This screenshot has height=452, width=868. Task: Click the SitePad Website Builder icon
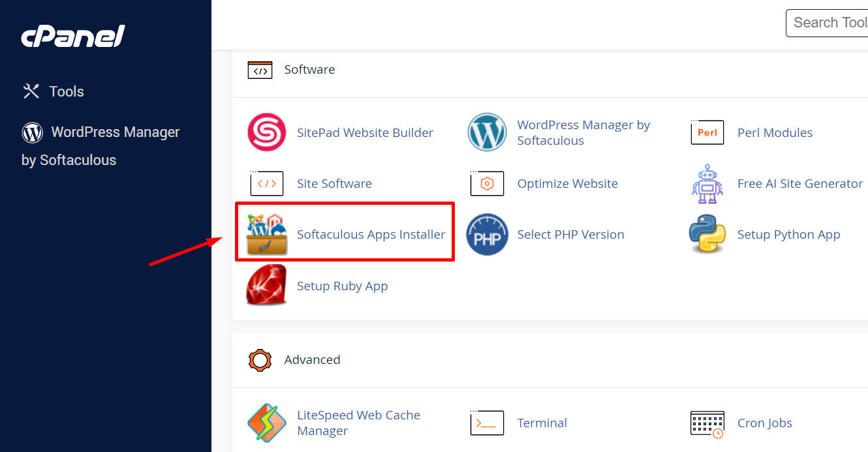(x=266, y=132)
